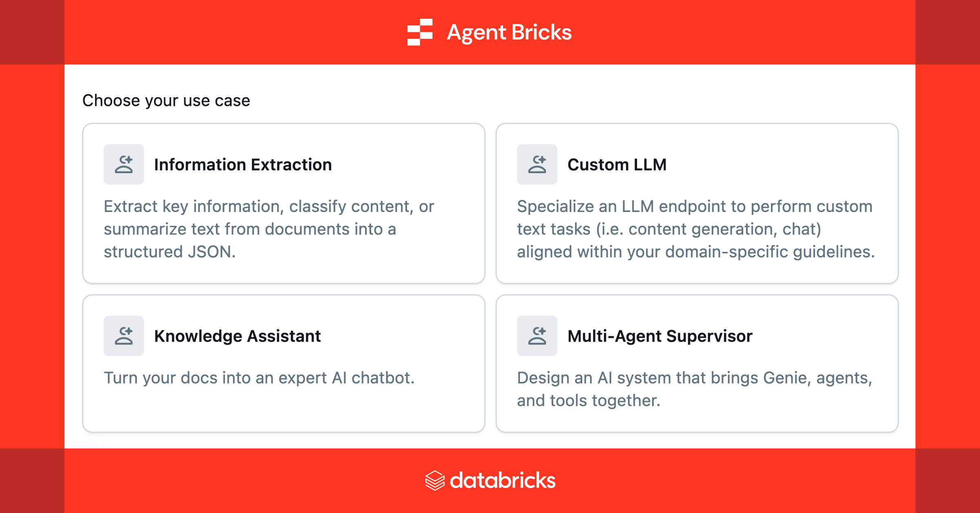Choose the Multi-Agent Supervisor title

(x=659, y=336)
